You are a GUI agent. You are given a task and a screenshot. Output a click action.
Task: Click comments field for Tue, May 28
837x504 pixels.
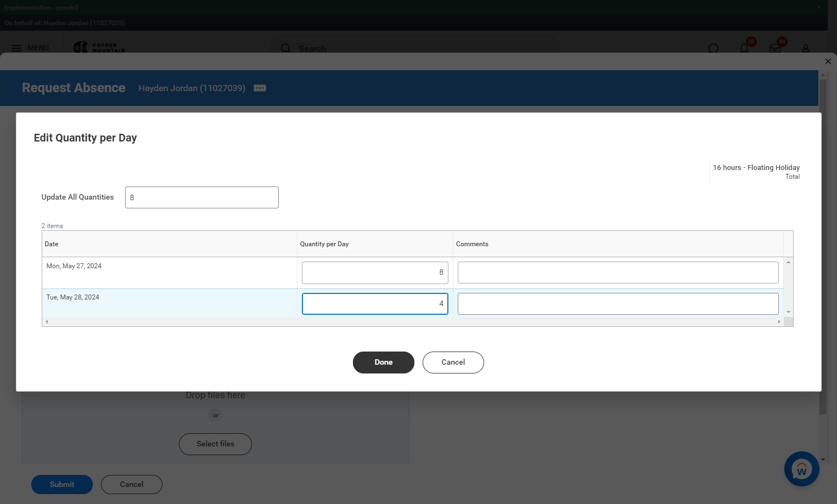pos(618,304)
